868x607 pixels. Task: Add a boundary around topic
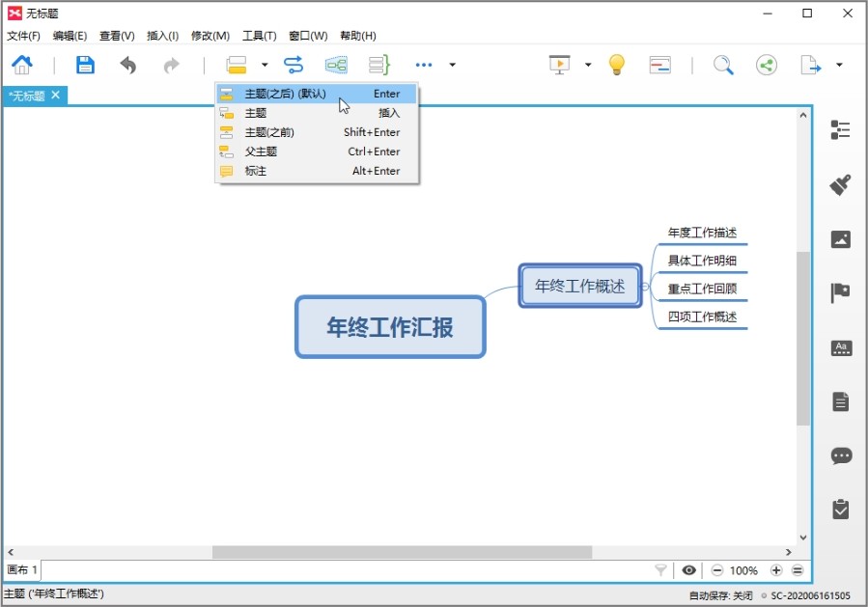pos(336,65)
